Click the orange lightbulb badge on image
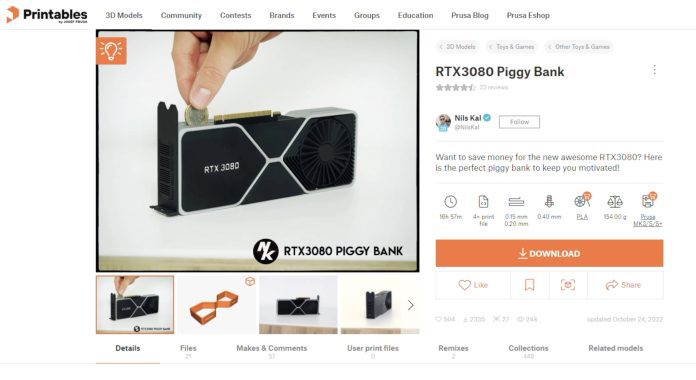 111,51
